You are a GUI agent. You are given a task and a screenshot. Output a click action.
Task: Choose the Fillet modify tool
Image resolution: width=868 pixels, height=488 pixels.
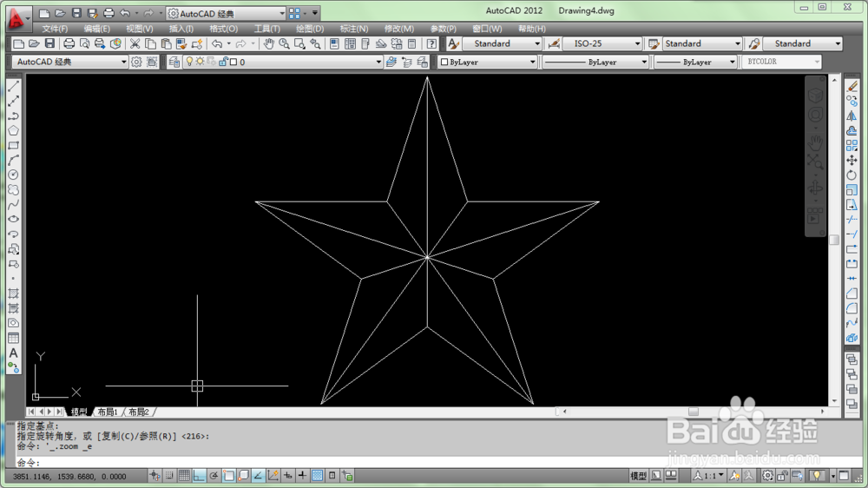coord(852,308)
